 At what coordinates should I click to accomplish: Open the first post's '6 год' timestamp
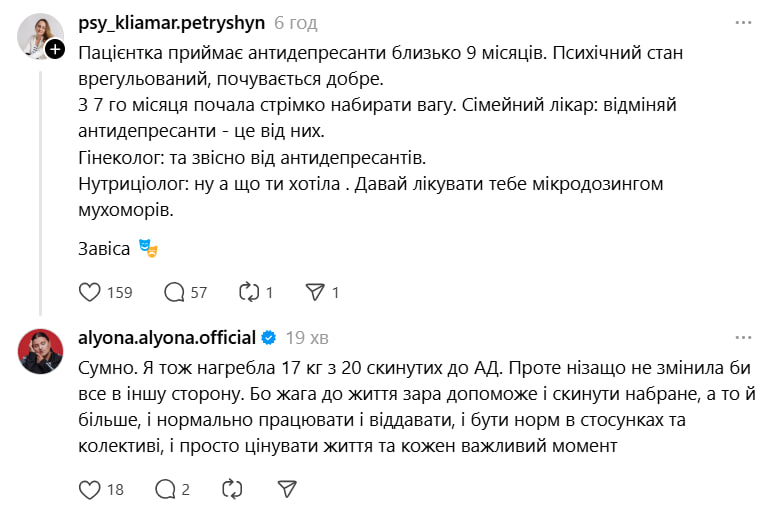(296, 22)
